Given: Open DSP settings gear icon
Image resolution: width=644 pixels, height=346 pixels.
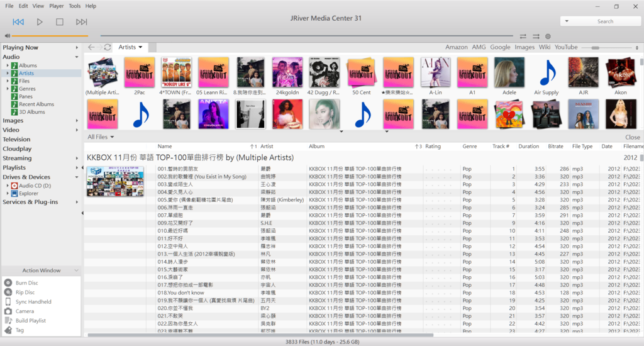Looking at the screenshot, I should [548, 36].
